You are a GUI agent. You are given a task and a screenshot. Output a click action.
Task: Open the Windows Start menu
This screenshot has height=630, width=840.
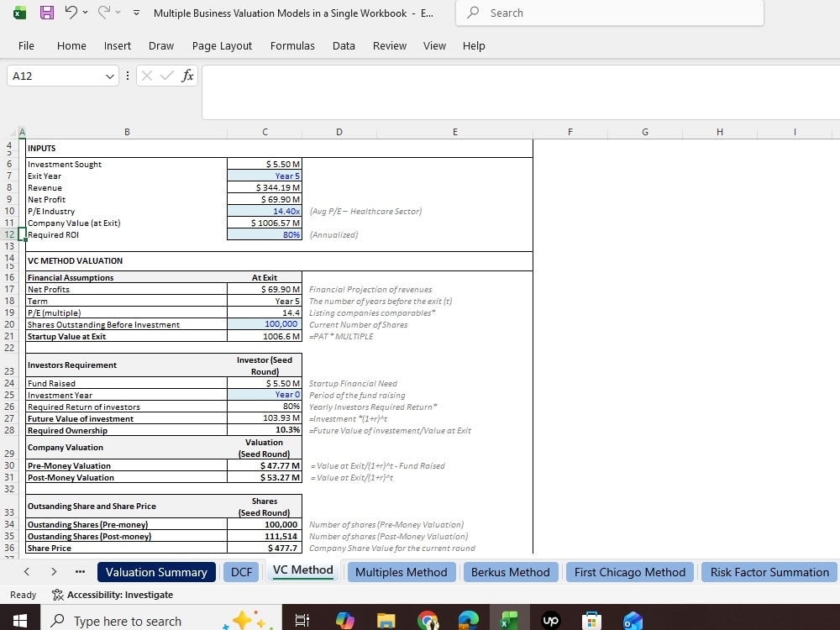[20, 621]
